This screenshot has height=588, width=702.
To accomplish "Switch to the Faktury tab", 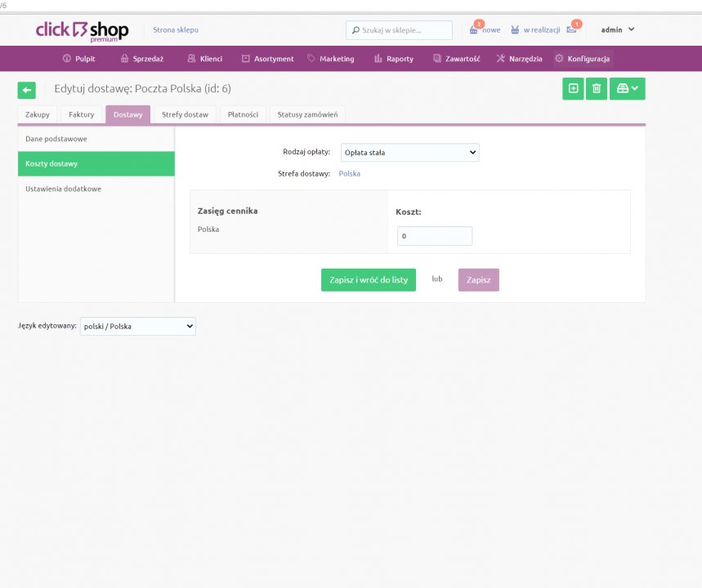I will pyautogui.click(x=82, y=114).
